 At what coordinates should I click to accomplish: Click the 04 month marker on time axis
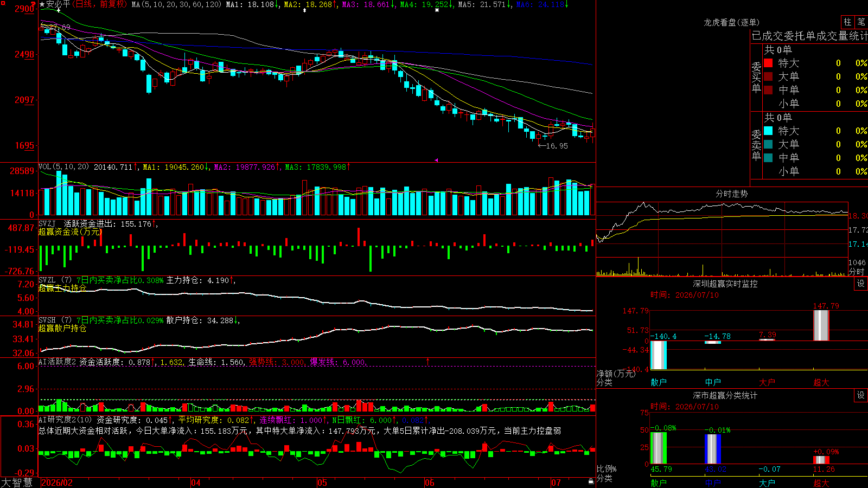196,483
